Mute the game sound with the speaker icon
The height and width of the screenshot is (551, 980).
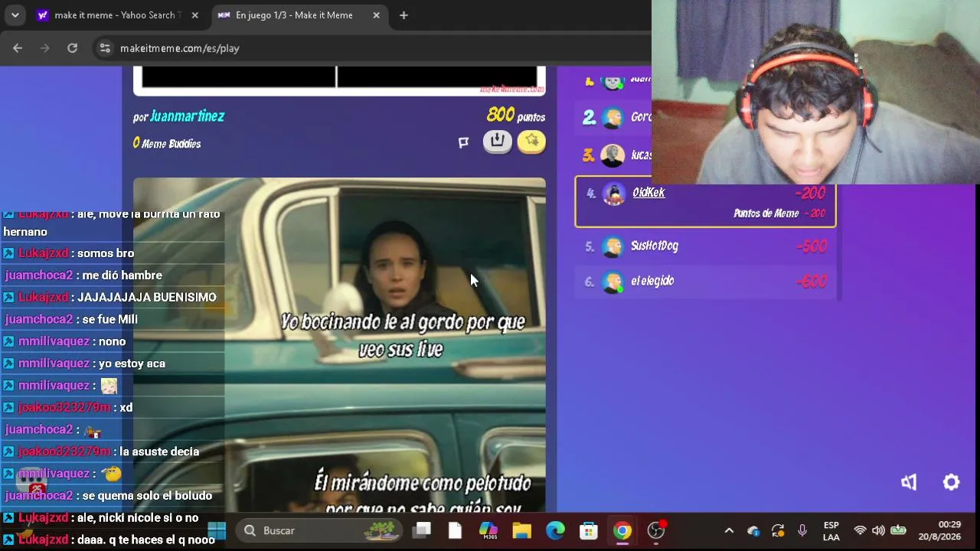tap(909, 482)
